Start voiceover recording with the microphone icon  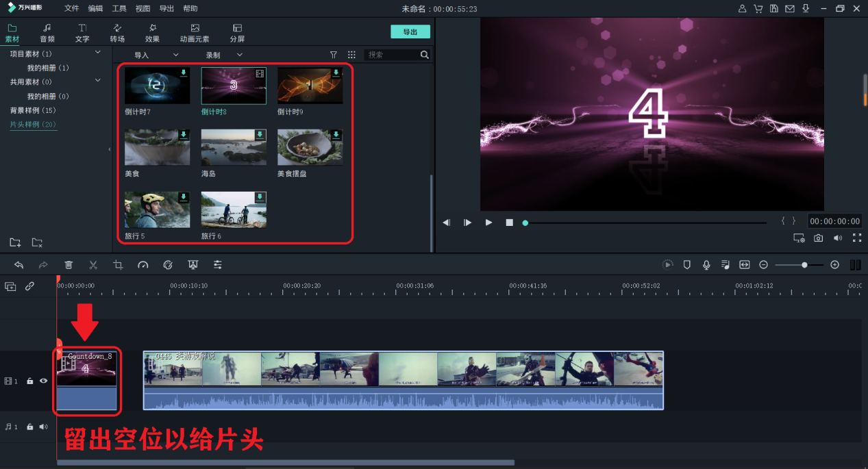(706, 265)
